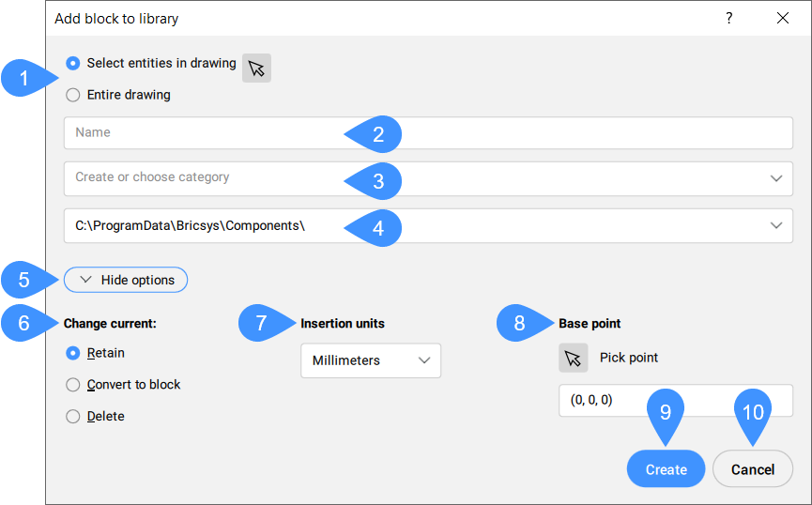Select the Delete radio button
This screenshot has height=505, width=812.
pyautogui.click(x=73, y=417)
